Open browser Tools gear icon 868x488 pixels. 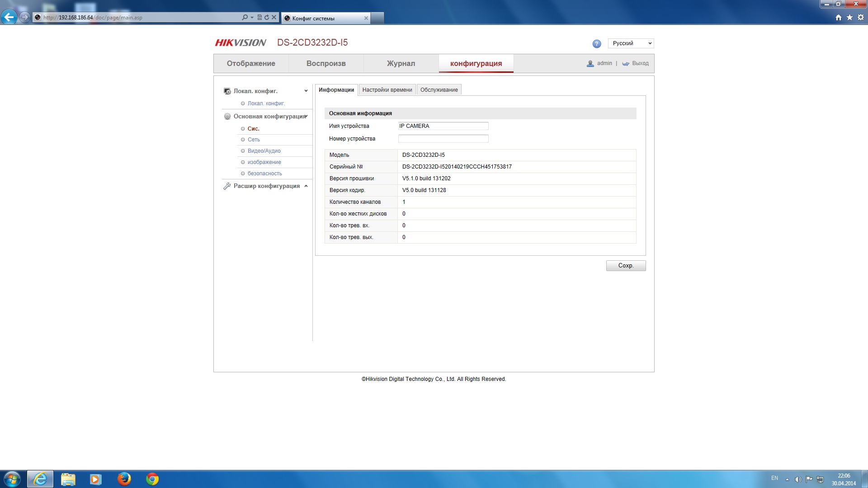(x=861, y=18)
